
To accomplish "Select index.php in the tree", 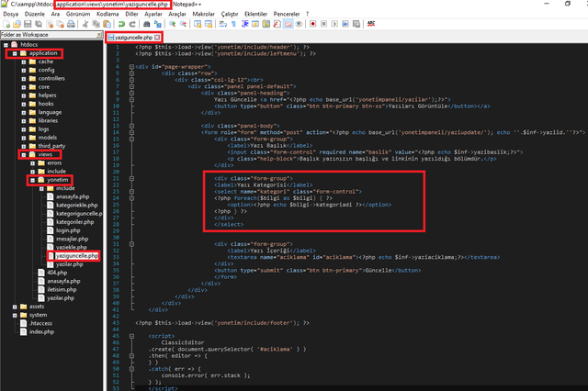I will click(x=41, y=332).
